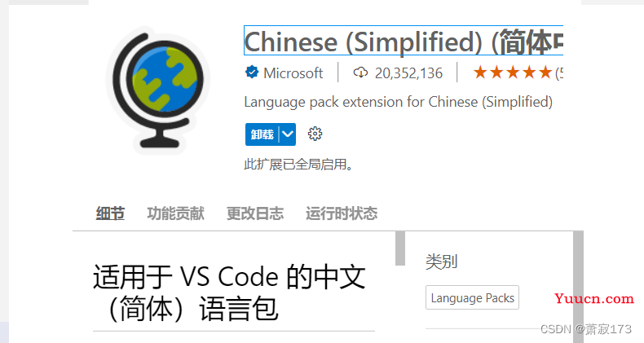Click the install count download icon
This screenshot has height=343, width=644.
click(x=360, y=73)
